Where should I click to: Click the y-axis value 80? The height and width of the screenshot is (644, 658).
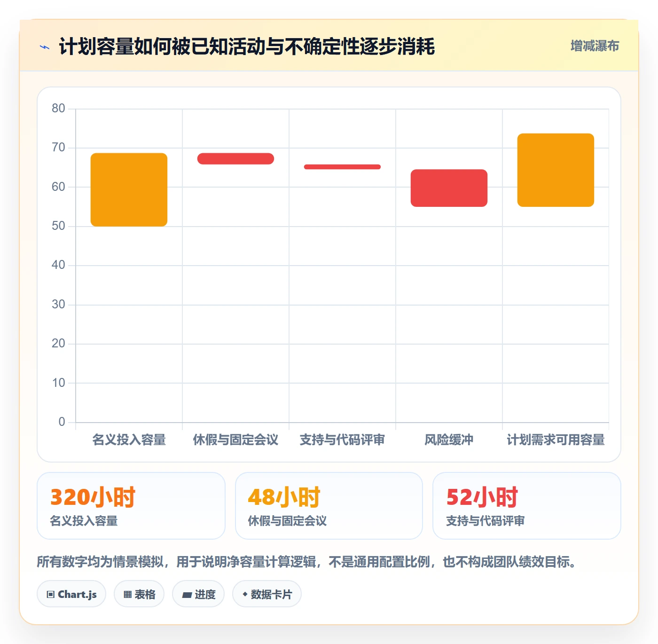[x=58, y=109]
